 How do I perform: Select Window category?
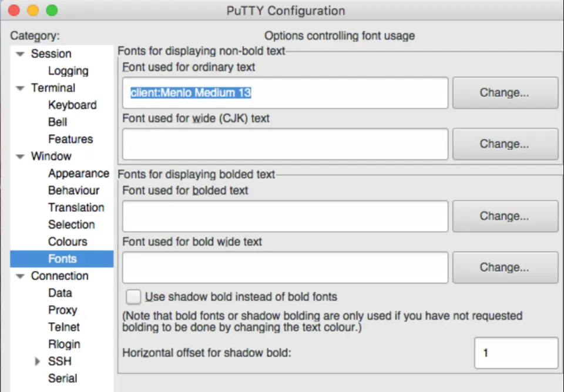coord(51,156)
